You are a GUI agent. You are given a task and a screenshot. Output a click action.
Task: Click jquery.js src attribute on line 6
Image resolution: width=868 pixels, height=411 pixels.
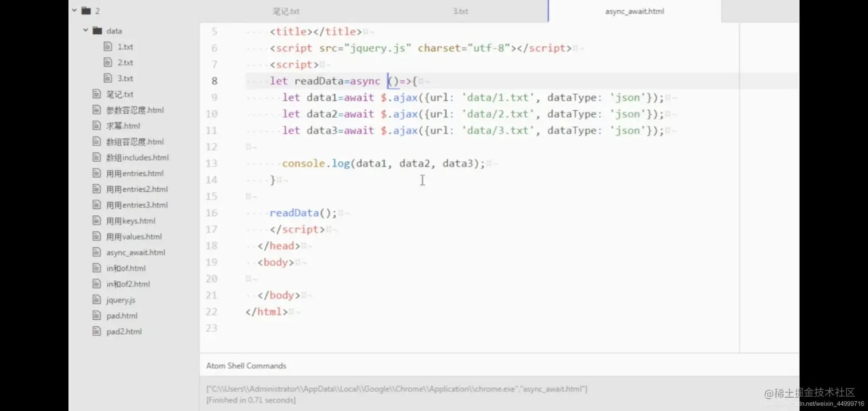[x=365, y=48]
